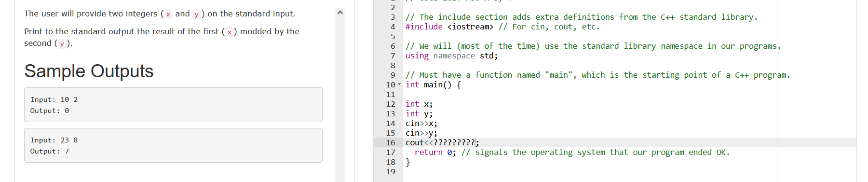Click the Sample Outputs heading
The height and width of the screenshot is (182, 868).
point(89,71)
